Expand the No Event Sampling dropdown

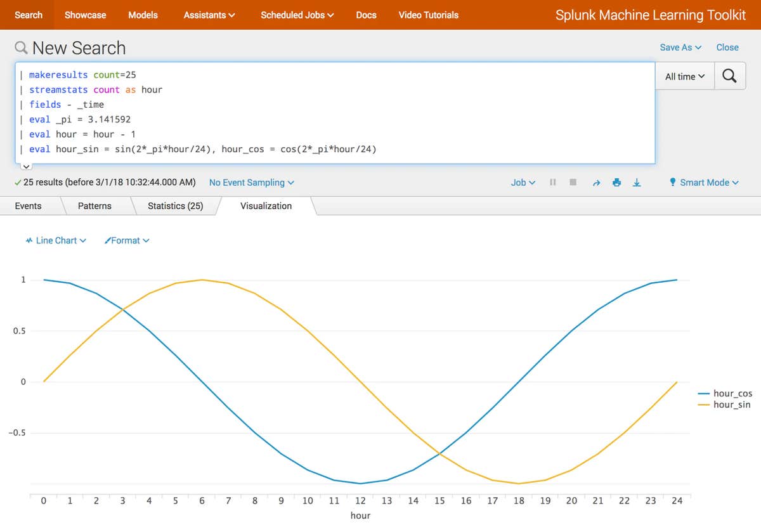pyautogui.click(x=251, y=183)
